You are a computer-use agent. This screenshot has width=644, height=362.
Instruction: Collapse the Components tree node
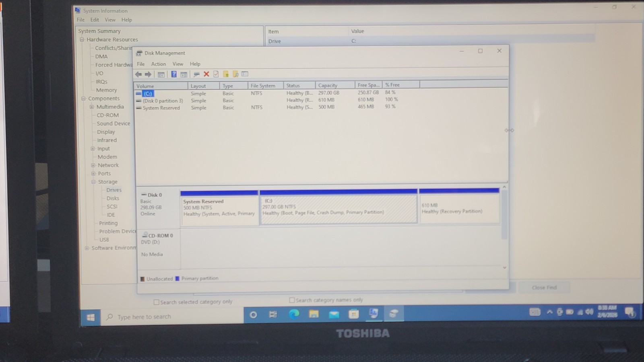click(83, 99)
